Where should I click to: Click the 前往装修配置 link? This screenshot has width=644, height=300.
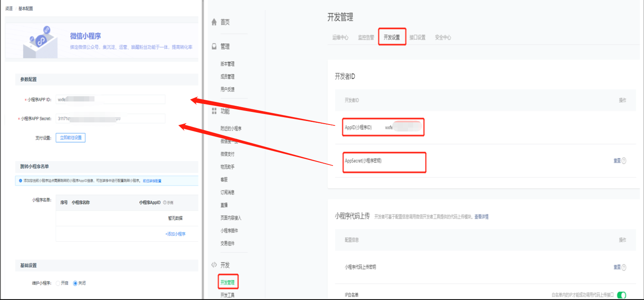point(152,180)
